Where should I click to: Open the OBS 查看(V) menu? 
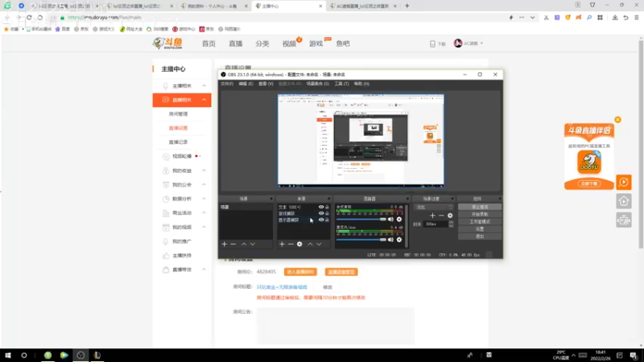coord(266,84)
